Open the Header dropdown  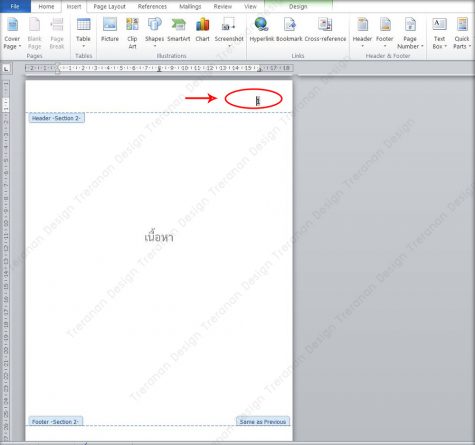point(362,33)
